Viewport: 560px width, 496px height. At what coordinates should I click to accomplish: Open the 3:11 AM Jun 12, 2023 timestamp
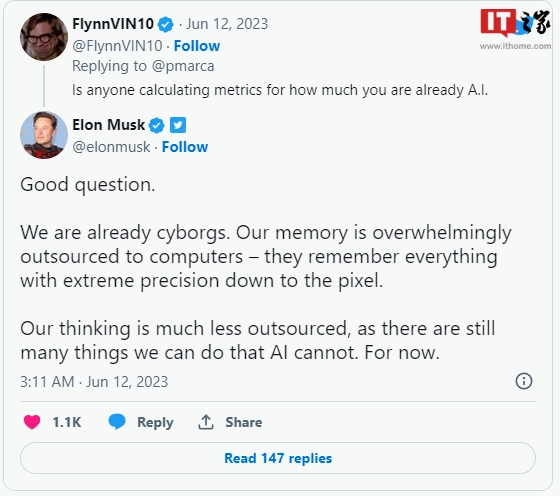(x=94, y=382)
